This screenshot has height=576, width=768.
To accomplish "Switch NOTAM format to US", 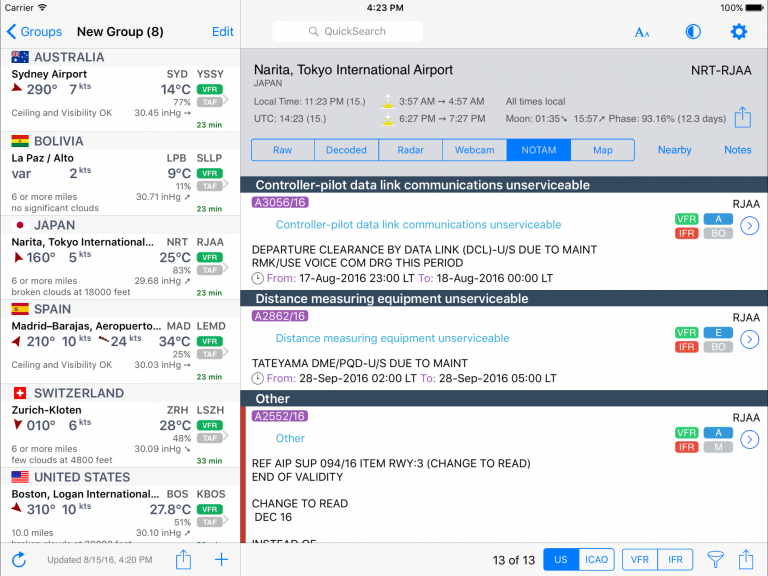I will coord(561,559).
